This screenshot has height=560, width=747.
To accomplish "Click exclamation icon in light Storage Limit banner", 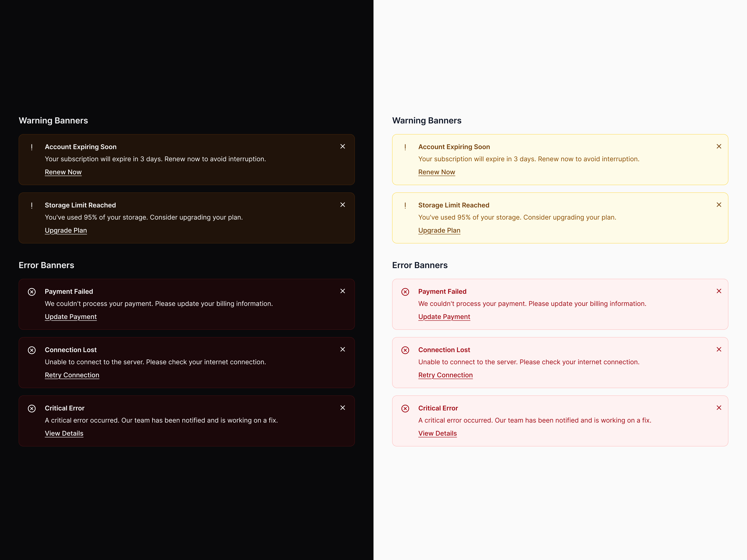I will click(x=405, y=206).
